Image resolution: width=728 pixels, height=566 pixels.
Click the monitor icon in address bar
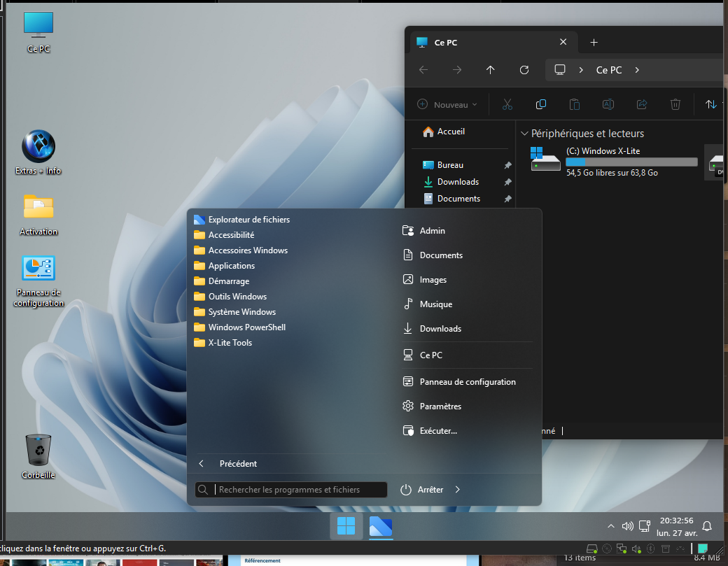[560, 69]
